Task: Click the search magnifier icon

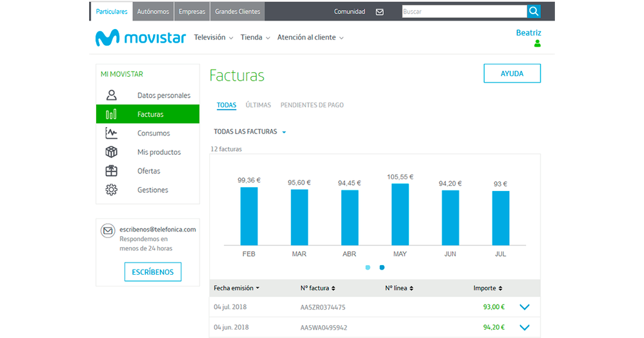Action: pos(534,12)
